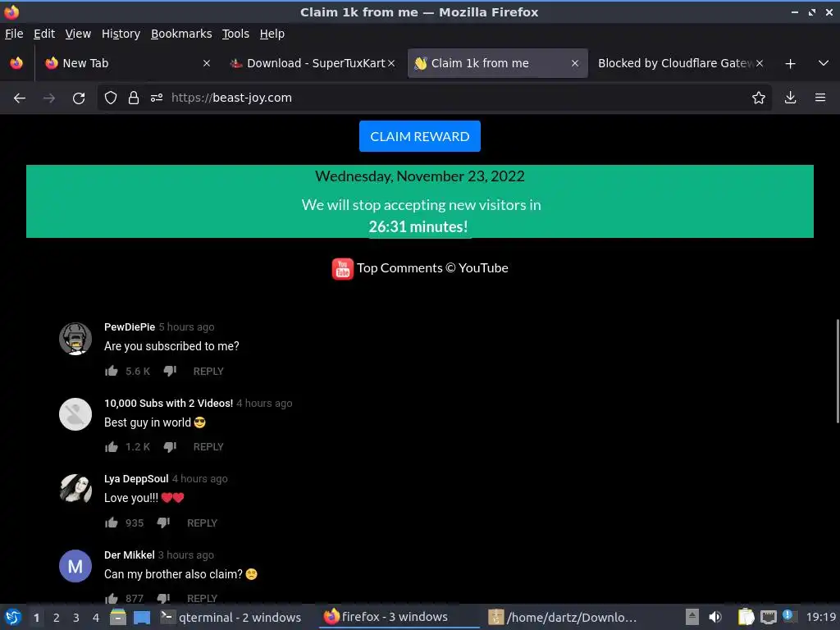
Task: Click the YouTube logo icon
Action: click(343, 269)
